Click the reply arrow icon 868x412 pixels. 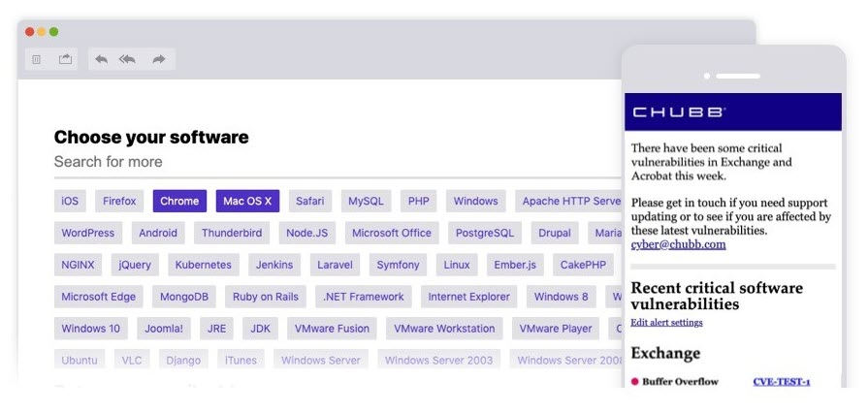tap(101, 59)
